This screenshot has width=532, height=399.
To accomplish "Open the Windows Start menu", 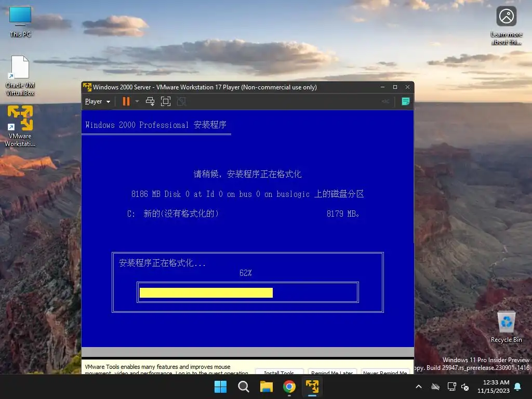I will pyautogui.click(x=220, y=387).
